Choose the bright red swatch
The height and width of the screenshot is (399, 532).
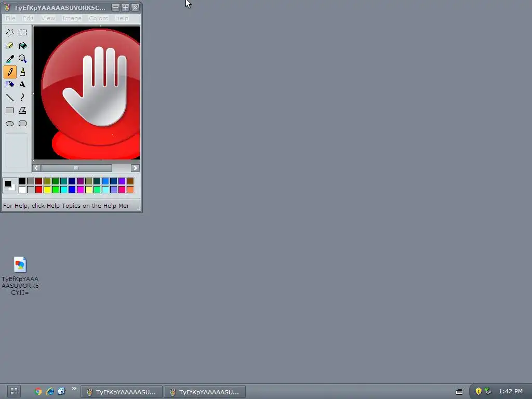[38, 189]
